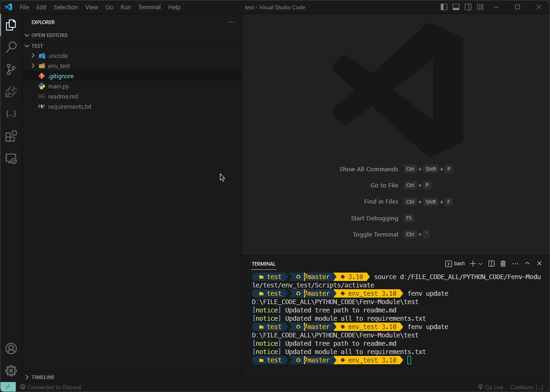Open the Search view in activity bar

(x=11, y=47)
